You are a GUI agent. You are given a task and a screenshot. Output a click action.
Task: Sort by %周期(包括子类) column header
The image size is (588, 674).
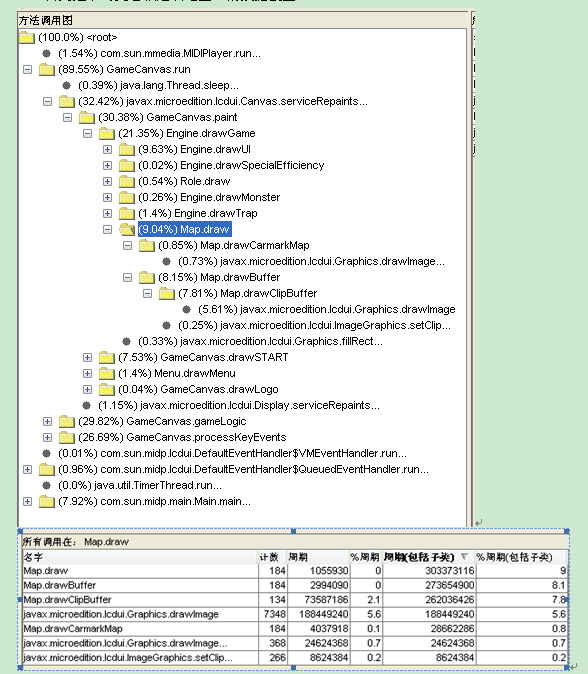tap(521, 557)
